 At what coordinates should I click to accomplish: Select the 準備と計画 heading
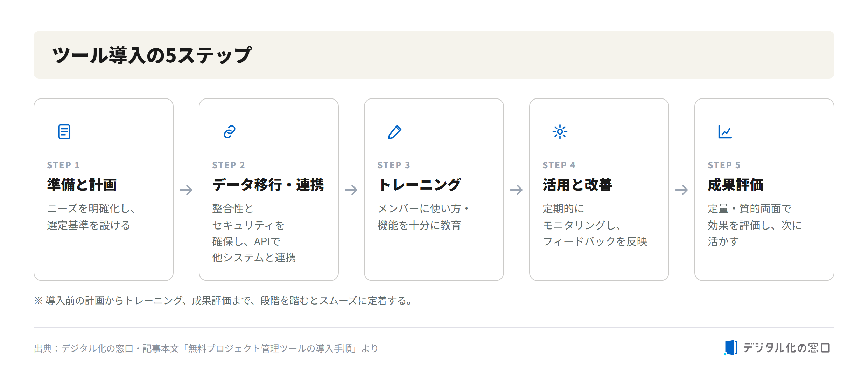point(82,185)
